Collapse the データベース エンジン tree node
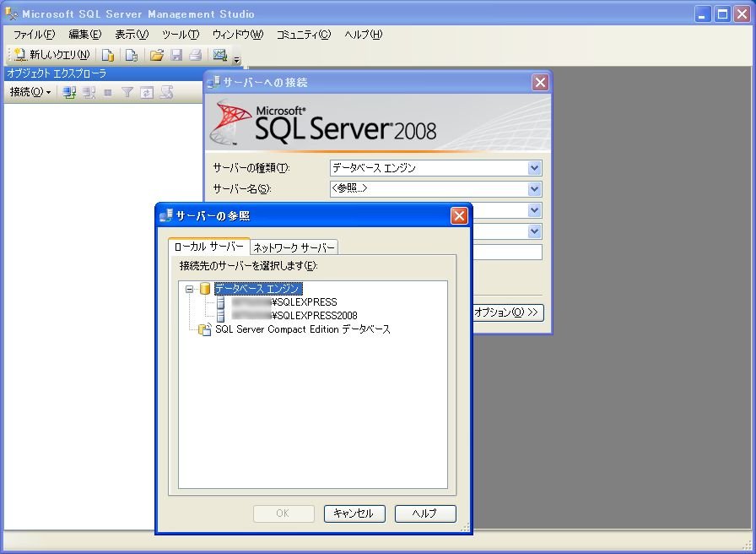The image size is (756, 554). (190, 289)
